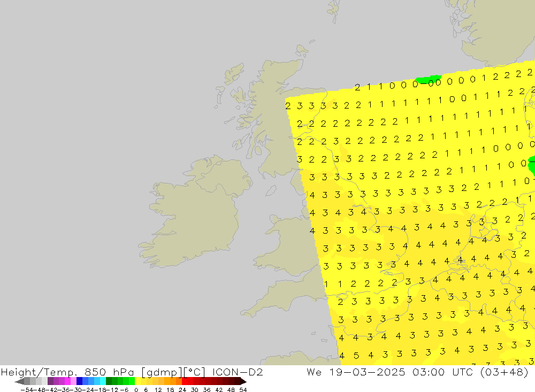Click the '850 hPa' pressure level label
535x392 pixels.
click(109, 372)
